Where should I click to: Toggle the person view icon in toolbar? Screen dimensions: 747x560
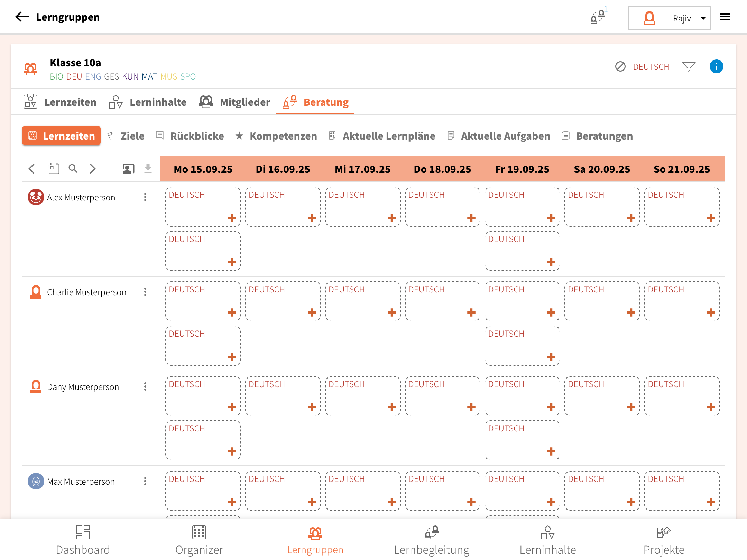coord(128,169)
